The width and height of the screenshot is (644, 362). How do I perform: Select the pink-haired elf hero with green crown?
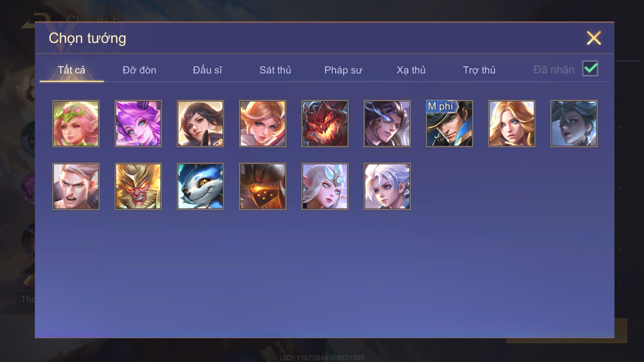coord(76,124)
